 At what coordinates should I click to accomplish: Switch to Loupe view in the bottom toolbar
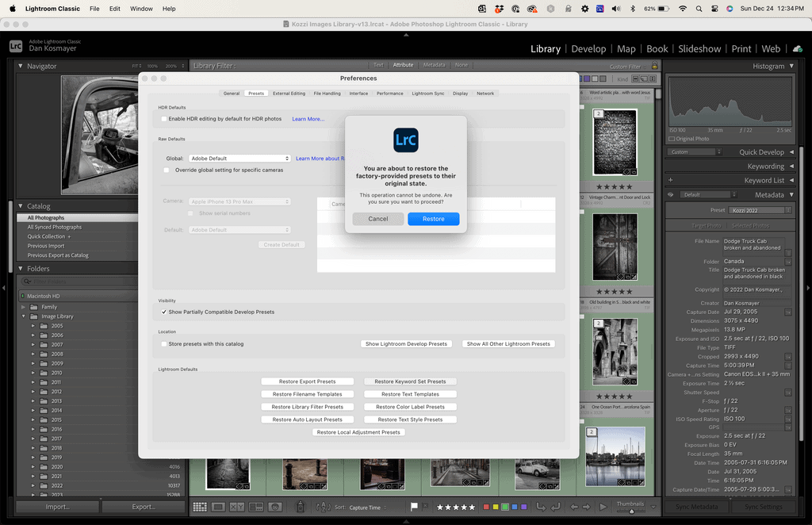coord(218,507)
